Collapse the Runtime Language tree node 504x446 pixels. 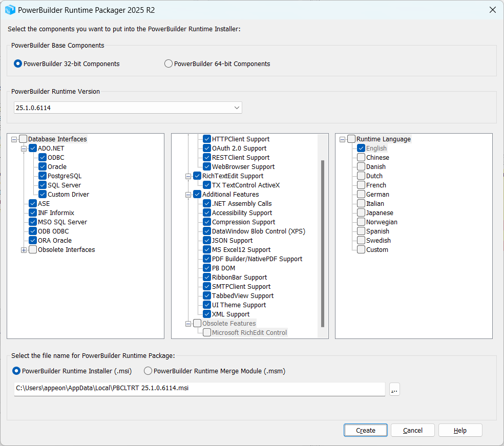pos(342,139)
